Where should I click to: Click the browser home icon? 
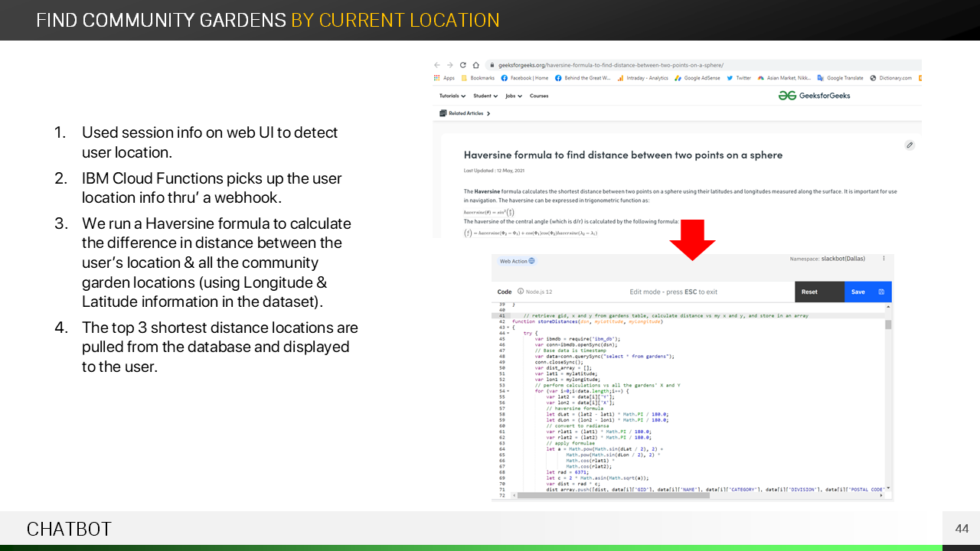click(x=475, y=66)
